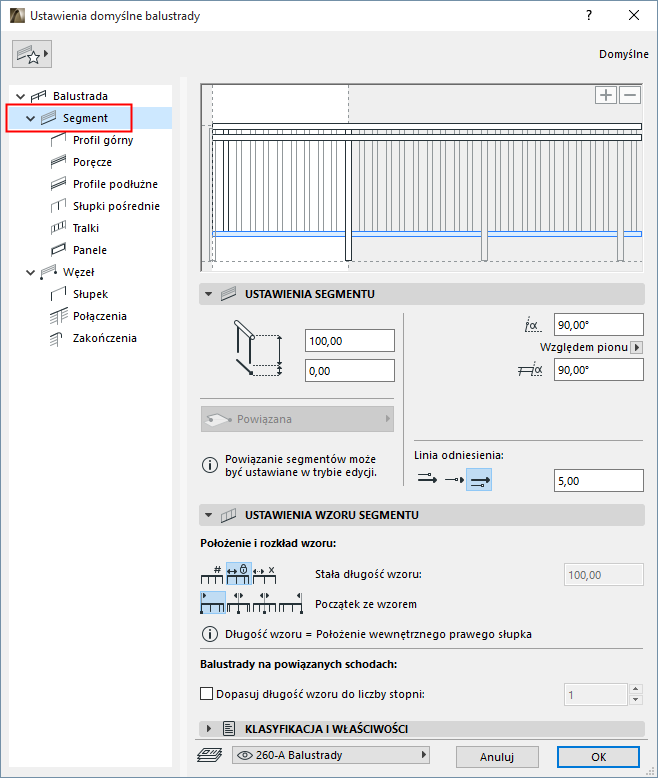The width and height of the screenshot is (658, 778).
Task: Click the Połączenia connections icon
Action: click(58, 316)
